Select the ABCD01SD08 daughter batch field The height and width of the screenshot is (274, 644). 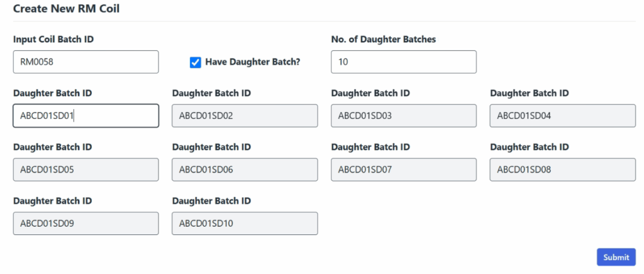click(562, 169)
